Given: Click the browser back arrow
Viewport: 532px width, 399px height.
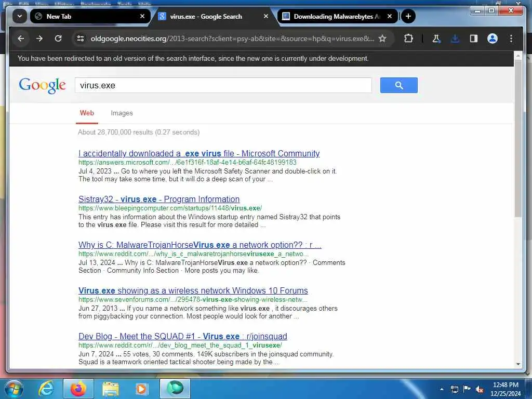Looking at the screenshot, I should (21, 38).
